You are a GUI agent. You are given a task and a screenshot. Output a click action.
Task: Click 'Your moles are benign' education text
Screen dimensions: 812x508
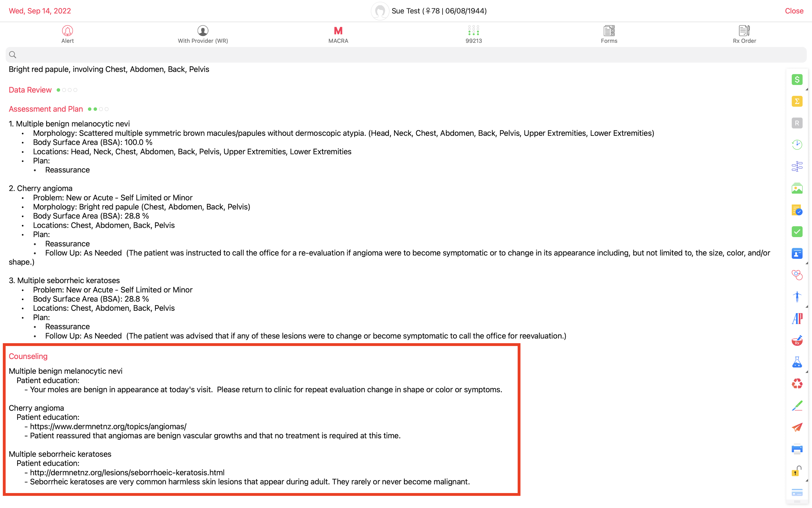[x=266, y=389]
